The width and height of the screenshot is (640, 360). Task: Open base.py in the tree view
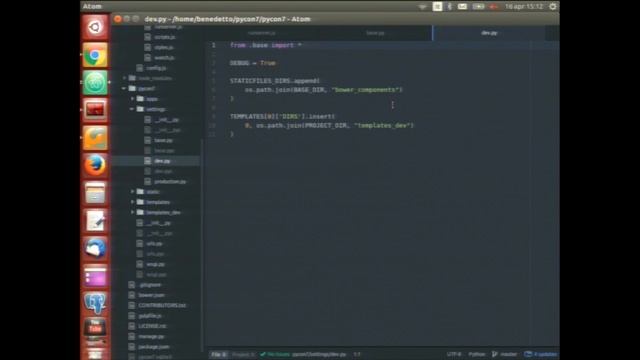pos(163,140)
